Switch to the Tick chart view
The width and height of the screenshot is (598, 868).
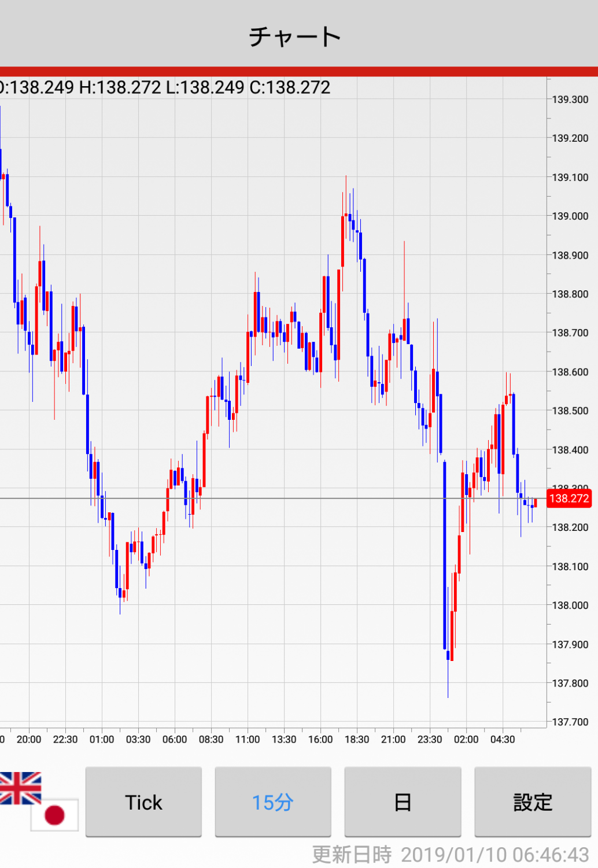(143, 802)
